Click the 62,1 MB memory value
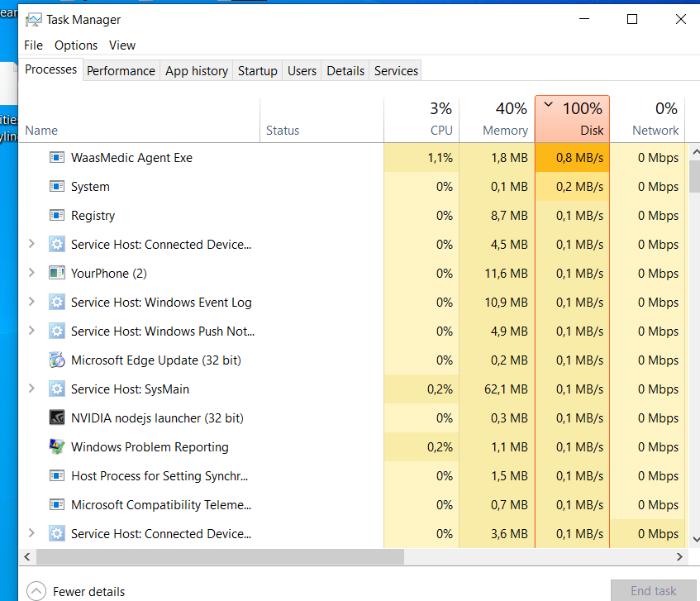The height and width of the screenshot is (601, 700). pyautogui.click(x=506, y=389)
